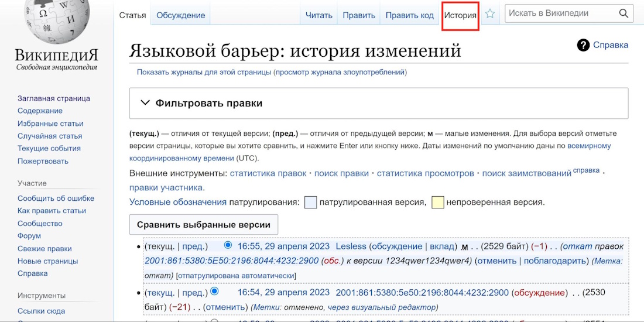Image resolution: width=644 pixels, height=322 pixels.
Task: Open Свежие правки in sidebar
Action: pyautogui.click(x=44, y=248)
